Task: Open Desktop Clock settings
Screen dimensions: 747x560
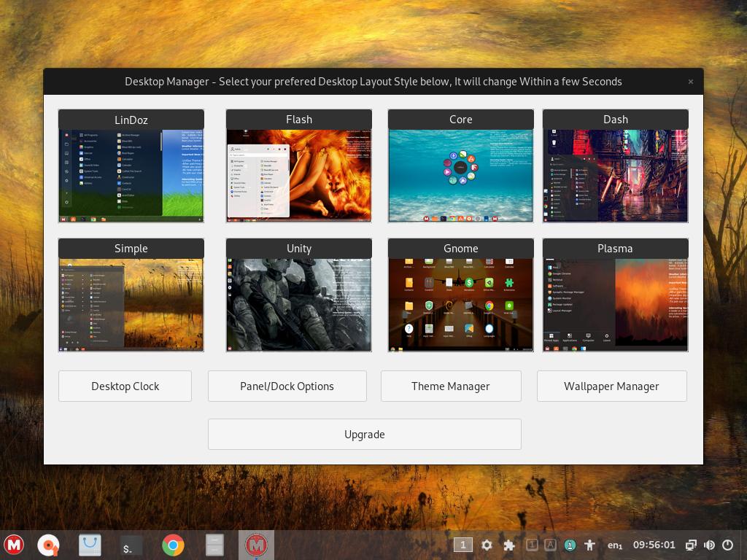Action: click(x=125, y=386)
